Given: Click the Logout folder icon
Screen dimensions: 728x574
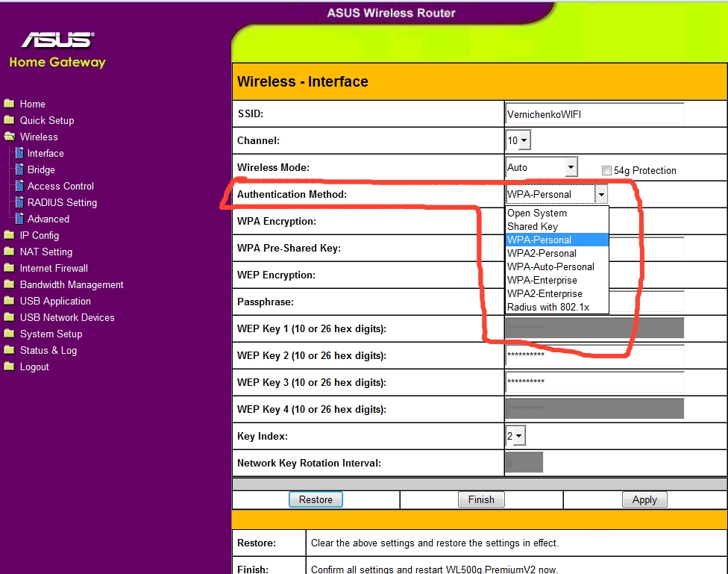Looking at the screenshot, I should click(9, 366).
